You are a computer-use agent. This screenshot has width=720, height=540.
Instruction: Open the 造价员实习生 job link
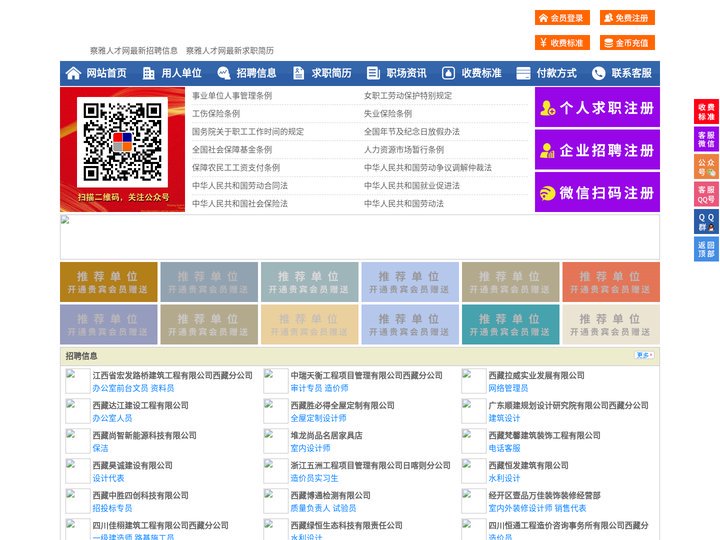(x=314, y=478)
